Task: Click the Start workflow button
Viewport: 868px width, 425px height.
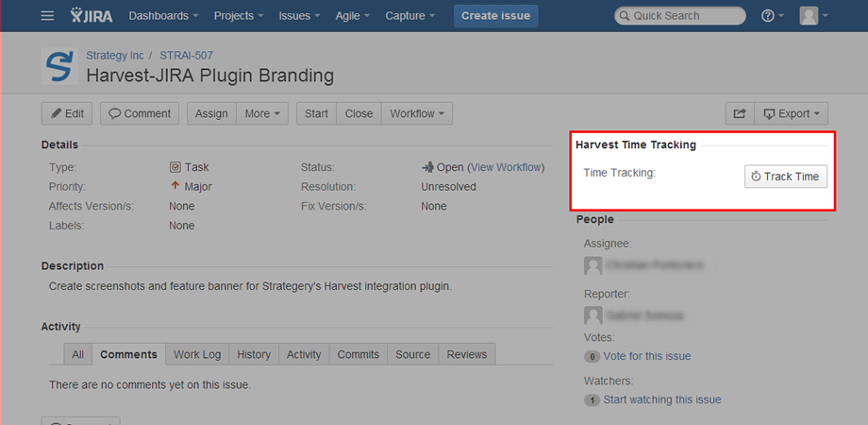Action: 316,113
